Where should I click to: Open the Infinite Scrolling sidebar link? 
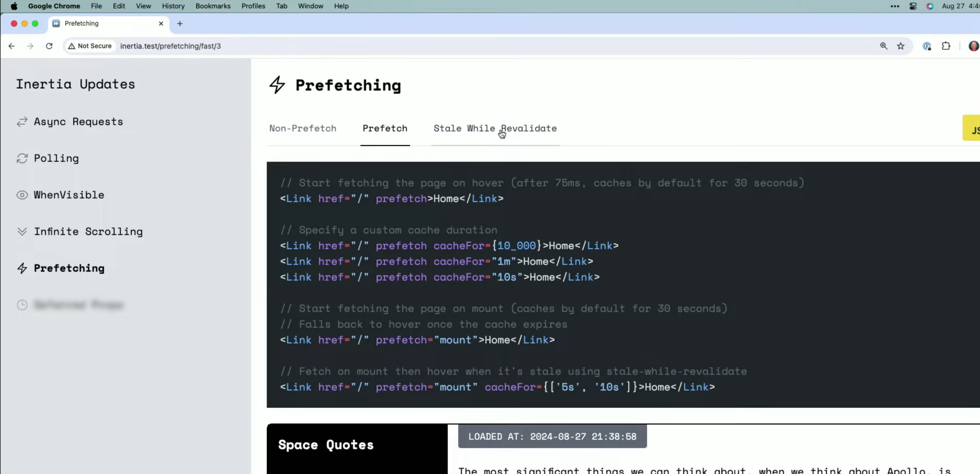88,231
